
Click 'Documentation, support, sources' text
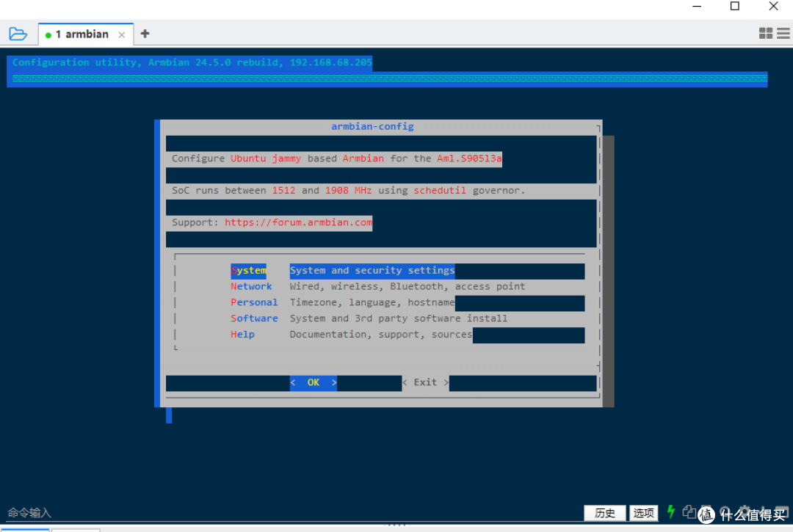click(x=381, y=335)
